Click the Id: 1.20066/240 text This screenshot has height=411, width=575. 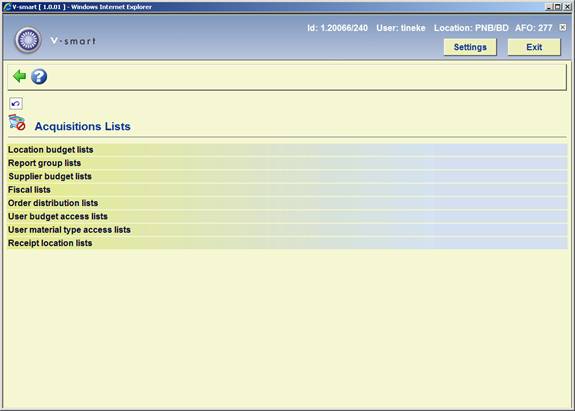[x=337, y=28]
